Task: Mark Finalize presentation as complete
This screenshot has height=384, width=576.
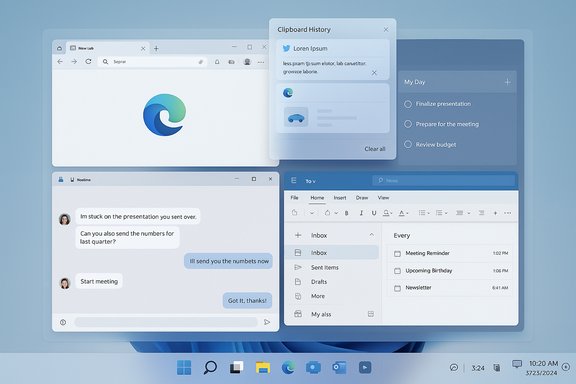Action: click(x=408, y=104)
